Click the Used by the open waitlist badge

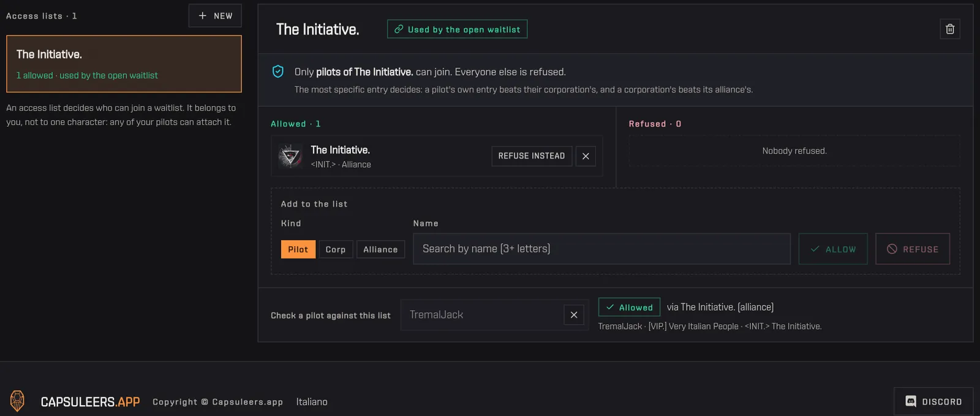click(x=457, y=29)
